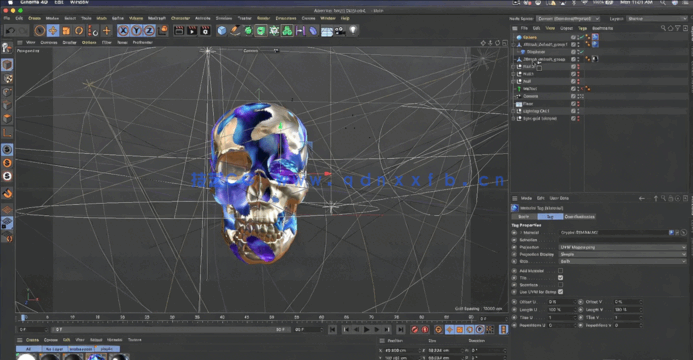693x360 pixels.
Task: Open the Projection dropdown
Action: pyautogui.click(x=622, y=247)
